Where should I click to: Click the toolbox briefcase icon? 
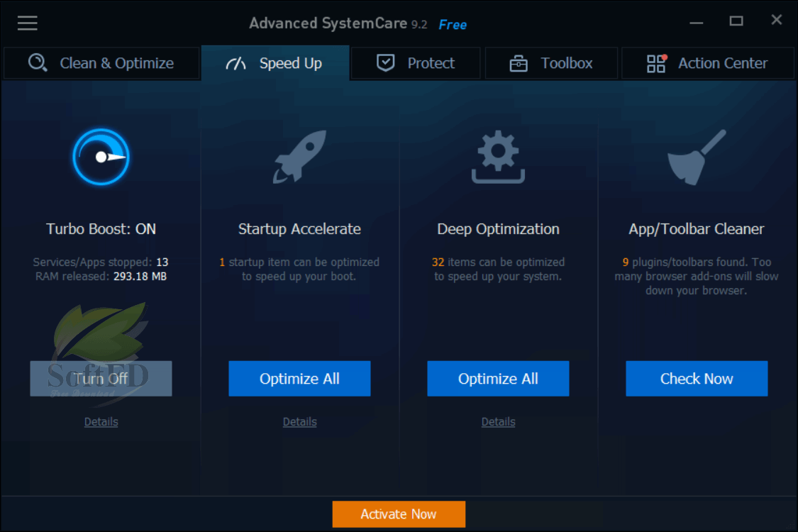(x=519, y=64)
